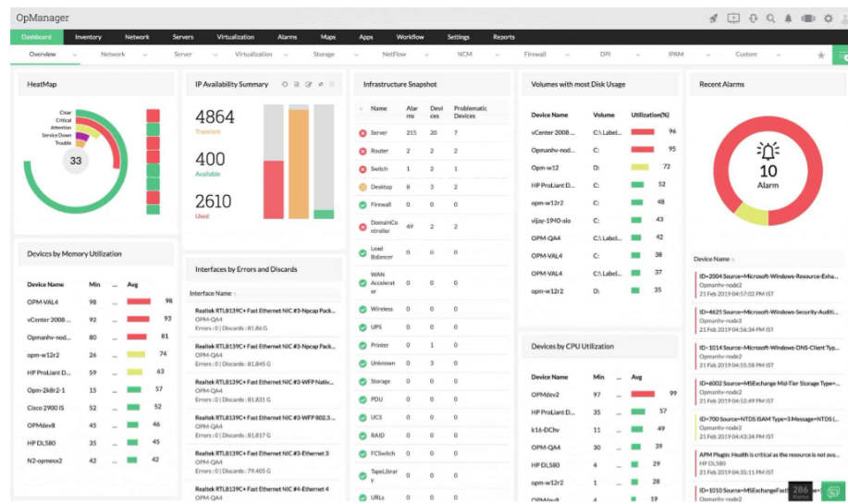The height and width of the screenshot is (504, 848).
Task: Sort alarms by Device Name column header
Action: [x=712, y=259]
